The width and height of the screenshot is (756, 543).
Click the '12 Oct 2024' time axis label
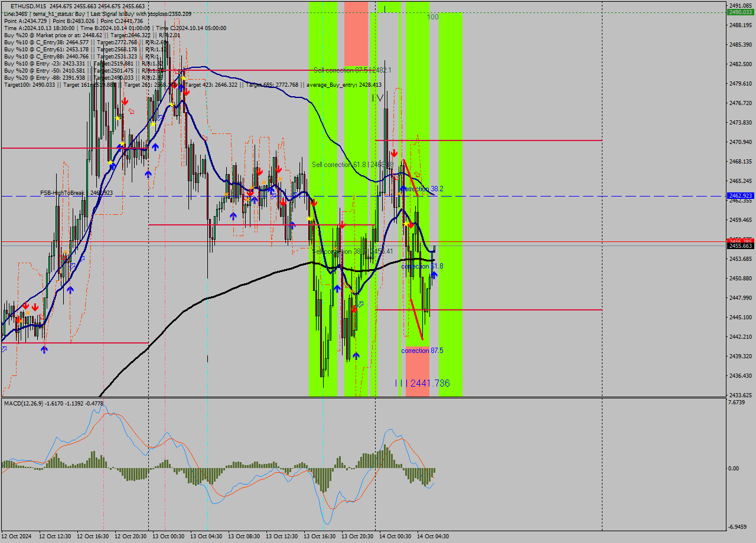tap(17, 537)
